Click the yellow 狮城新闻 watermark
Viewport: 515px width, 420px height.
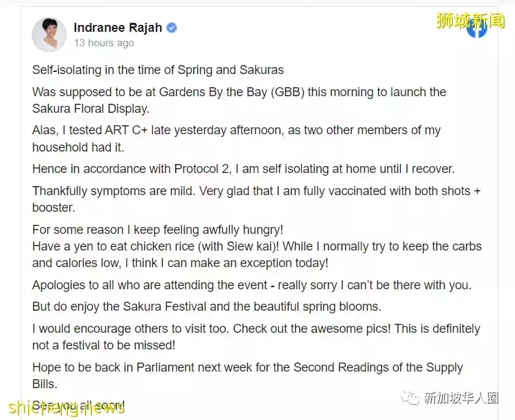pyautogui.click(x=470, y=20)
